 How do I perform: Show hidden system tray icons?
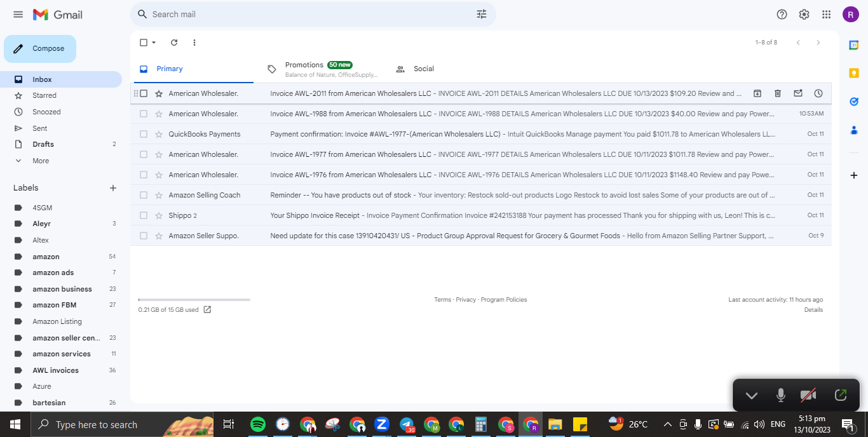667,424
